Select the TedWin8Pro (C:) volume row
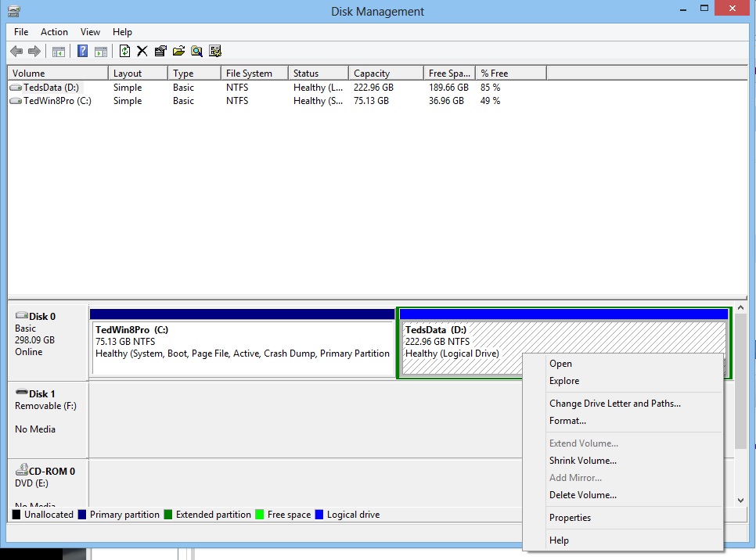This screenshot has height=560, width=756. click(56, 101)
